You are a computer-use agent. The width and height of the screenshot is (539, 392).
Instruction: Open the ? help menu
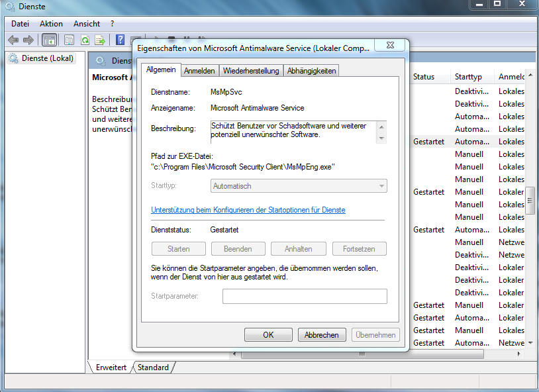click(x=112, y=24)
